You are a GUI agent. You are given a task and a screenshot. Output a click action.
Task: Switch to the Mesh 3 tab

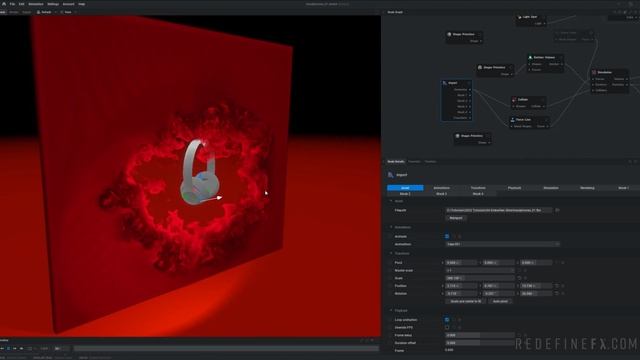[441, 194]
